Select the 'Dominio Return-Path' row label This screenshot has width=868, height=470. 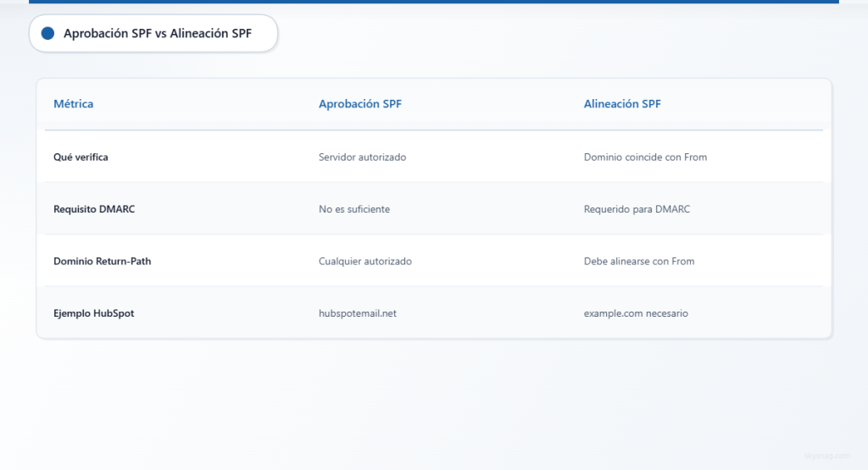(102, 261)
